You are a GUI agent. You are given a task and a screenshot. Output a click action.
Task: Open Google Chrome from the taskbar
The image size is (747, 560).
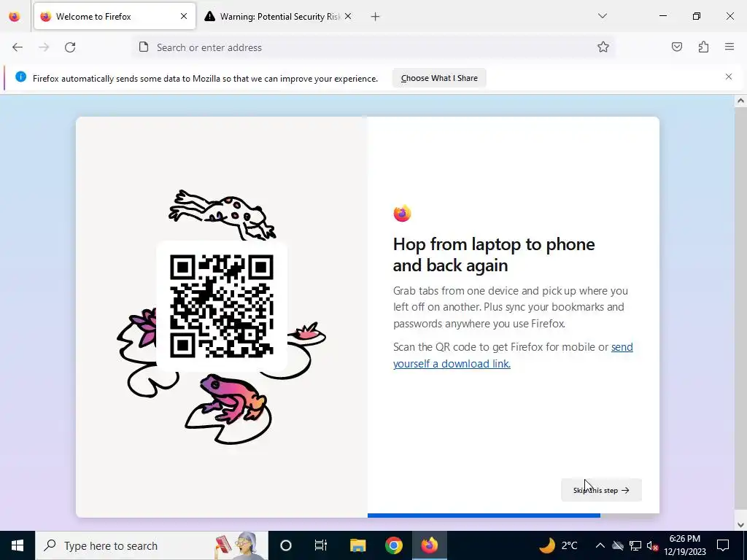pos(393,545)
